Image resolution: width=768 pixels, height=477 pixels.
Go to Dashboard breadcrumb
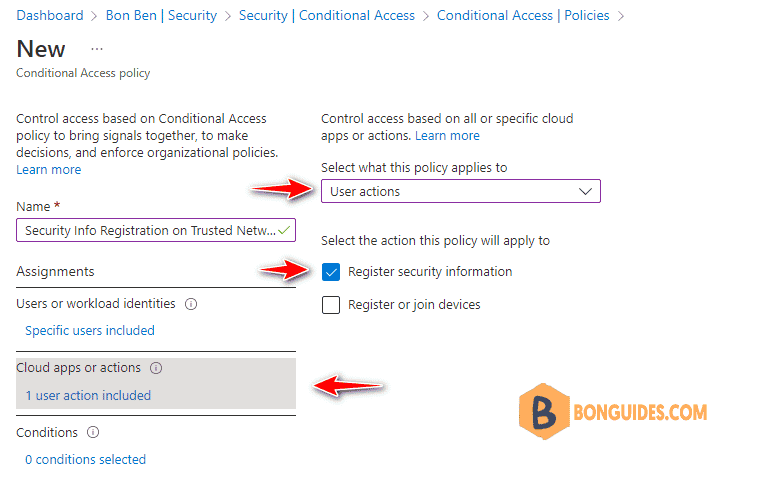(50, 15)
